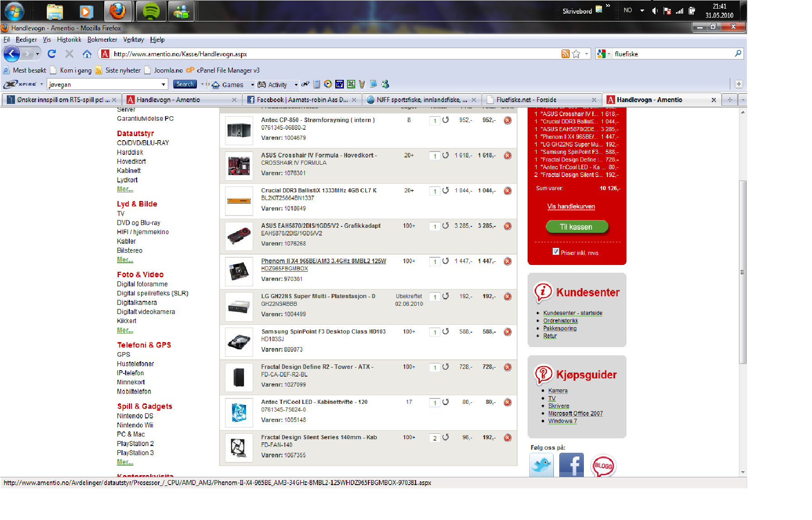Open a new tab with the plus button

coord(730,100)
